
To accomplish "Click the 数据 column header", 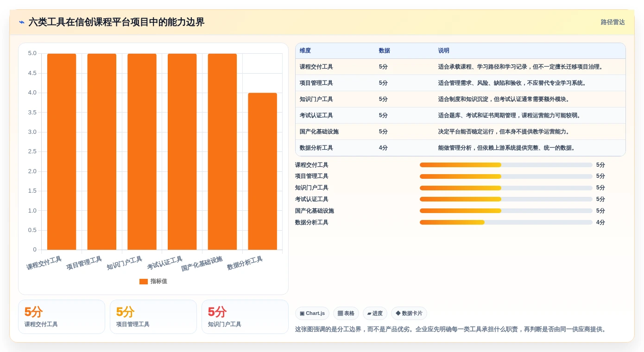I will tap(385, 50).
